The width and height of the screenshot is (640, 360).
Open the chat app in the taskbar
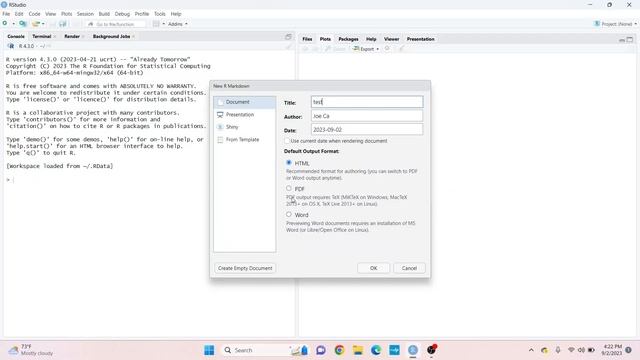pyautogui.click(x=321, y=350)
